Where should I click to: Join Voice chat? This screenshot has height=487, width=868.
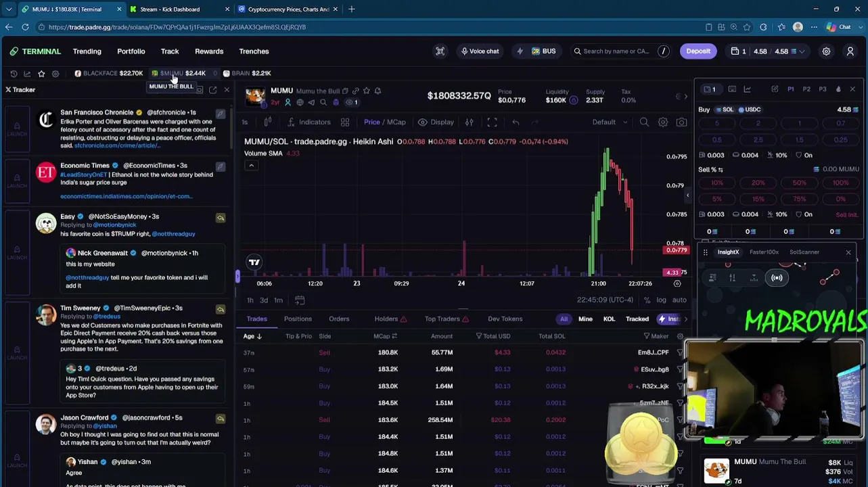click(480, 51)
